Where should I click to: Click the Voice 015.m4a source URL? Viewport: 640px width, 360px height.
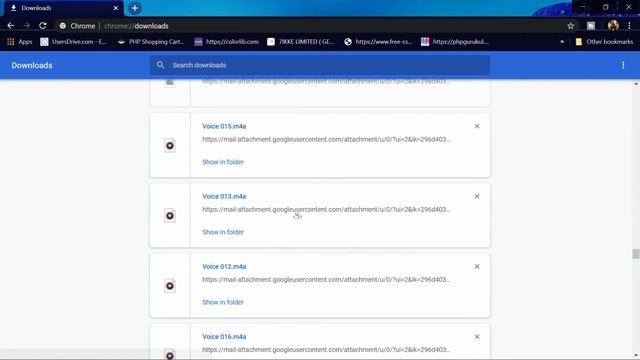coord(326,139)
